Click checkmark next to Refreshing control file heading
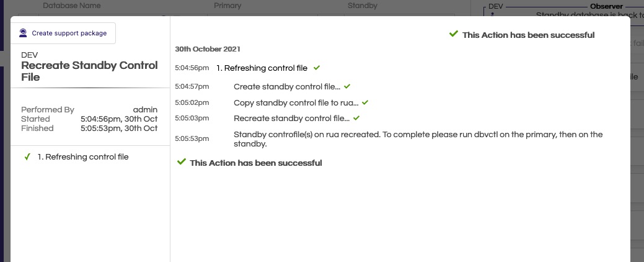Screen dimensions: 644x262 (317, 68)
